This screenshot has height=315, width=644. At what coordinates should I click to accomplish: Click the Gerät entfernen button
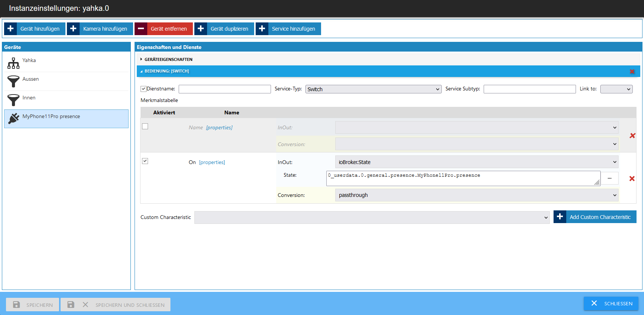[164, 29]
